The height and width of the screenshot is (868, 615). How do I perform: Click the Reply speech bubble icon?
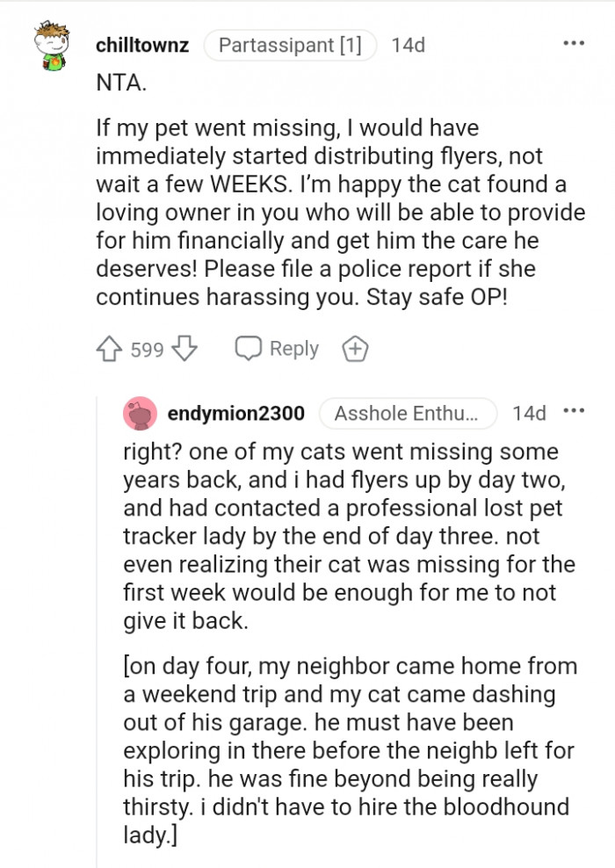pos(248,348)
